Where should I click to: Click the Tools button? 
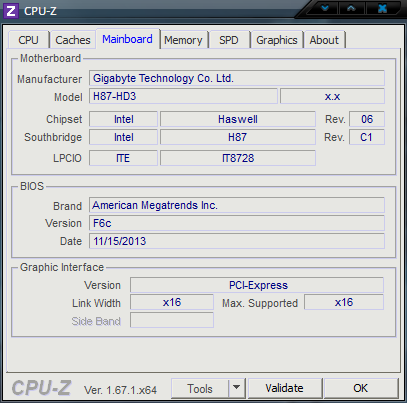pyautogui.click(x=200, y=388)
